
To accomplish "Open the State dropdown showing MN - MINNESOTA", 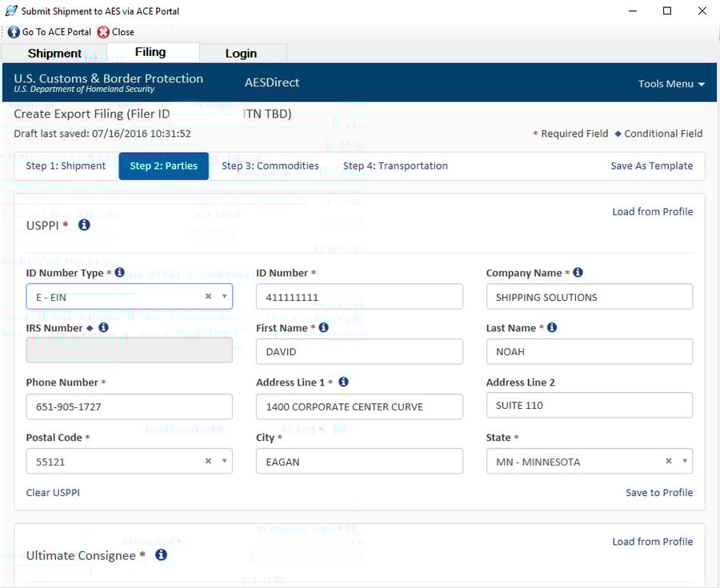I will 685,462.
